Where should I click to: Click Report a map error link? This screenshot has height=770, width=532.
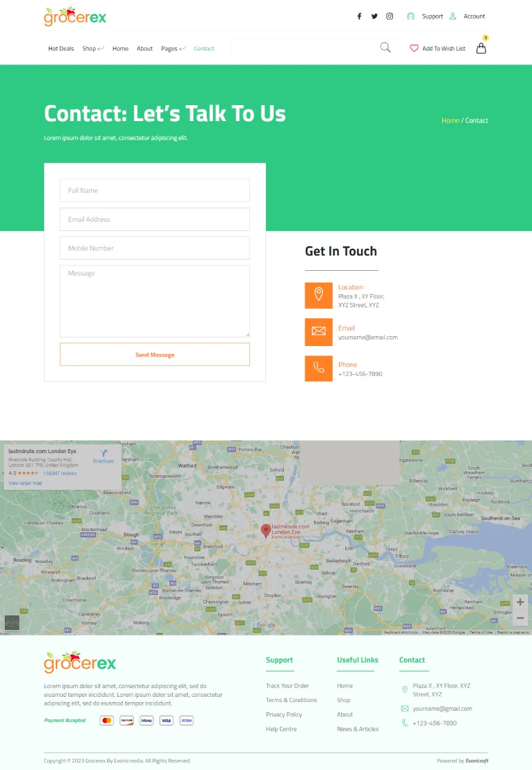pyautogui.click(x=513, y=632)
